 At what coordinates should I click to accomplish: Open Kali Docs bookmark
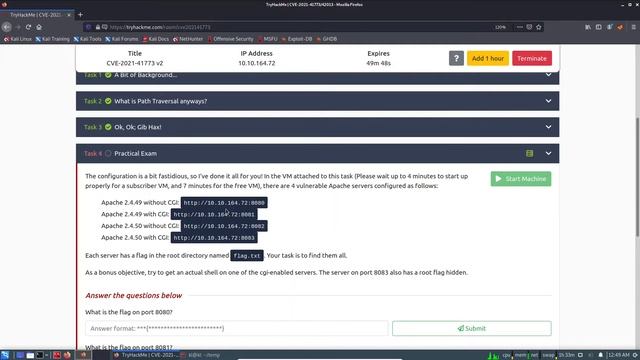point(156,39)
